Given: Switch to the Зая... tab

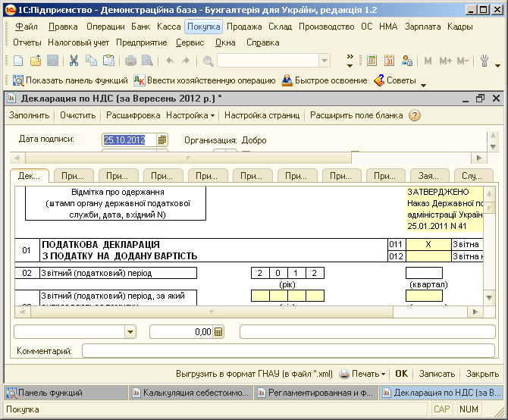Looking at the screenshot, I should tap(429, 176).
